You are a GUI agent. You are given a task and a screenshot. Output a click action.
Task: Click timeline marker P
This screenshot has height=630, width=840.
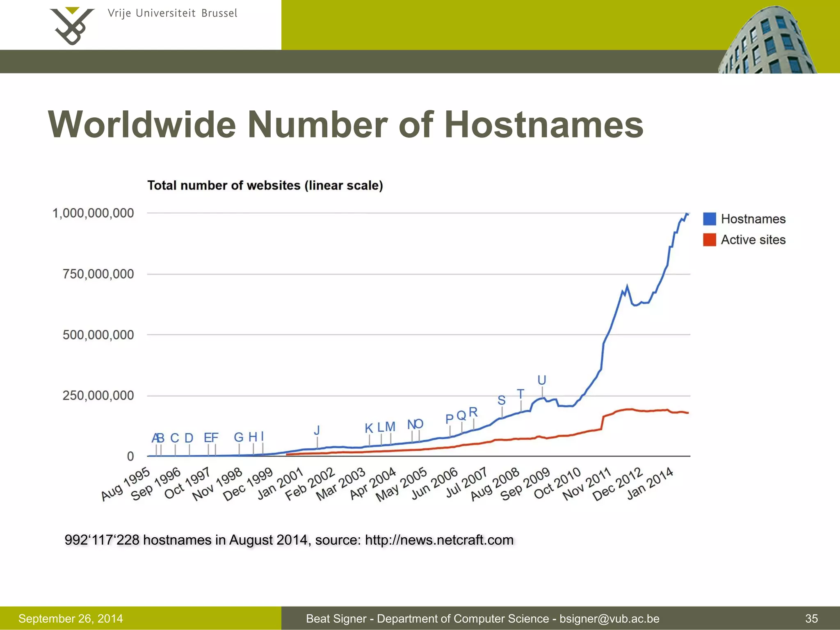(x=450, y=419)
